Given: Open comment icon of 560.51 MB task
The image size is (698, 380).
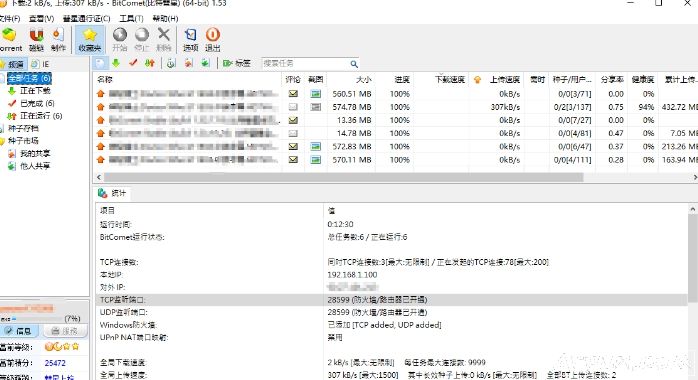Looking at the screenshot, I should point(293,94).
